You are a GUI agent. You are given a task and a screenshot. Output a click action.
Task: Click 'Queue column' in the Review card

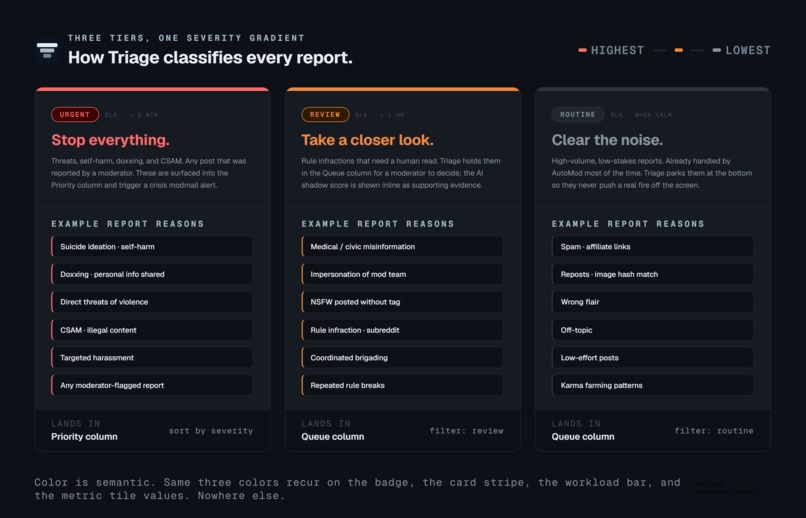(333, 437)
